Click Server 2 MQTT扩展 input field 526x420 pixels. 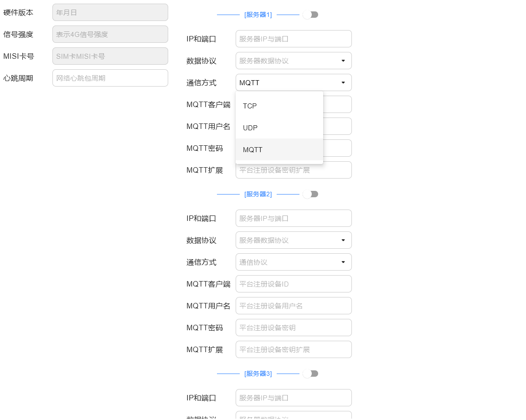294,349
